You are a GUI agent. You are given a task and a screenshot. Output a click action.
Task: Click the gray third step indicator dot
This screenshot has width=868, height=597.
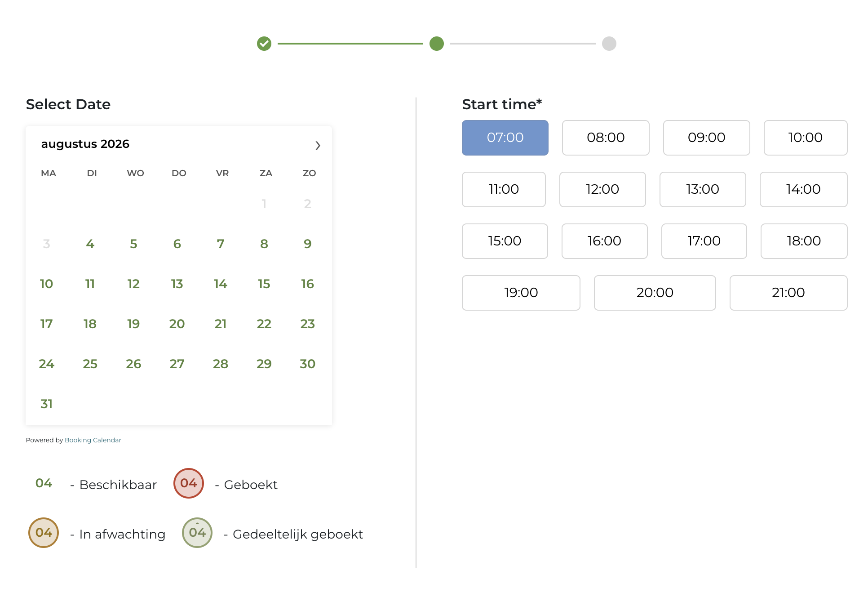(x=609, y=44)
